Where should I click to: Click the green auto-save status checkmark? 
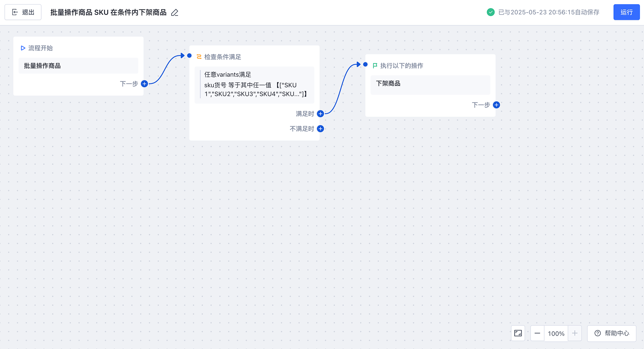(x=491, y=12)
